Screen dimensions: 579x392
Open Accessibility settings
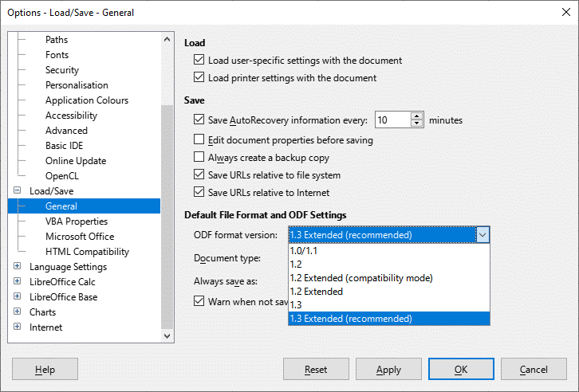(71, 115)
